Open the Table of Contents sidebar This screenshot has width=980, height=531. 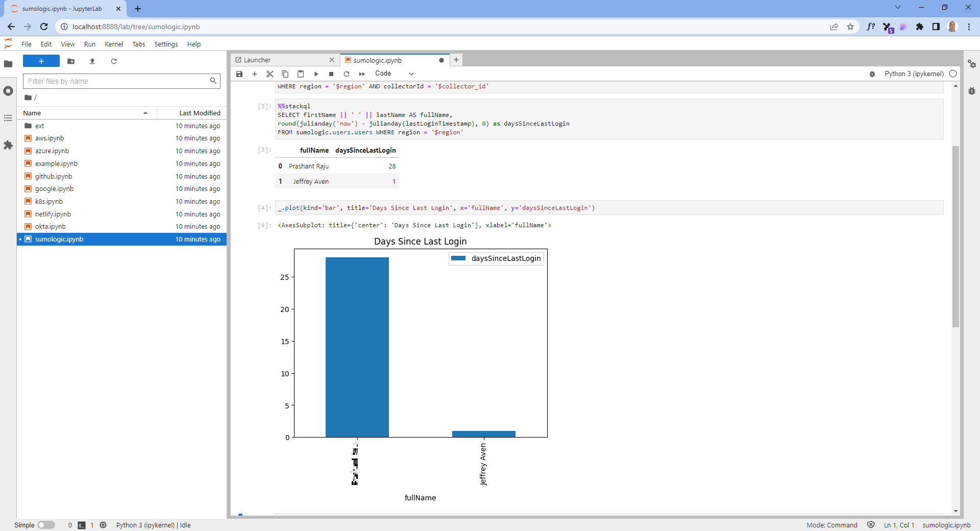(8, 118)
